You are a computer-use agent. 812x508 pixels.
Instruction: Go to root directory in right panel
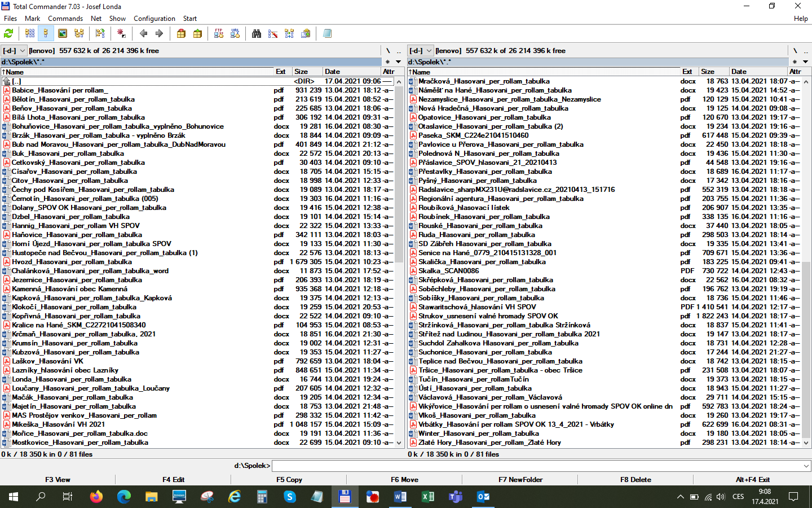coord(795,51)
